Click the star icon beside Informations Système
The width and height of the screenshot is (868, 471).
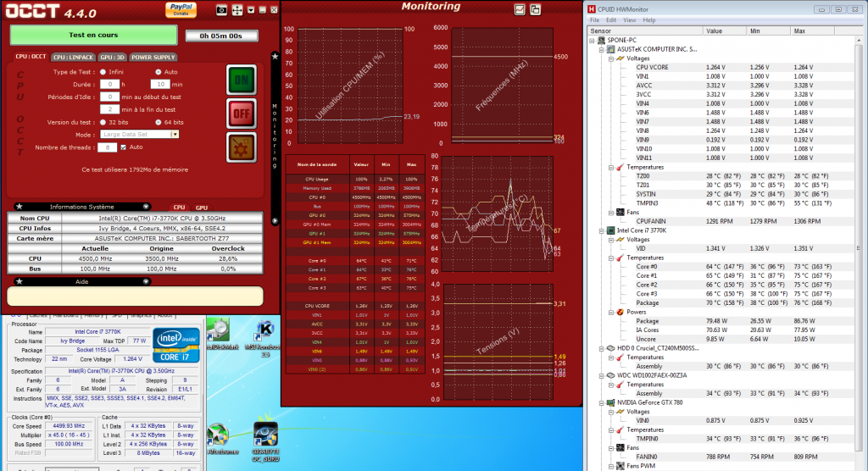coord(19,207)
